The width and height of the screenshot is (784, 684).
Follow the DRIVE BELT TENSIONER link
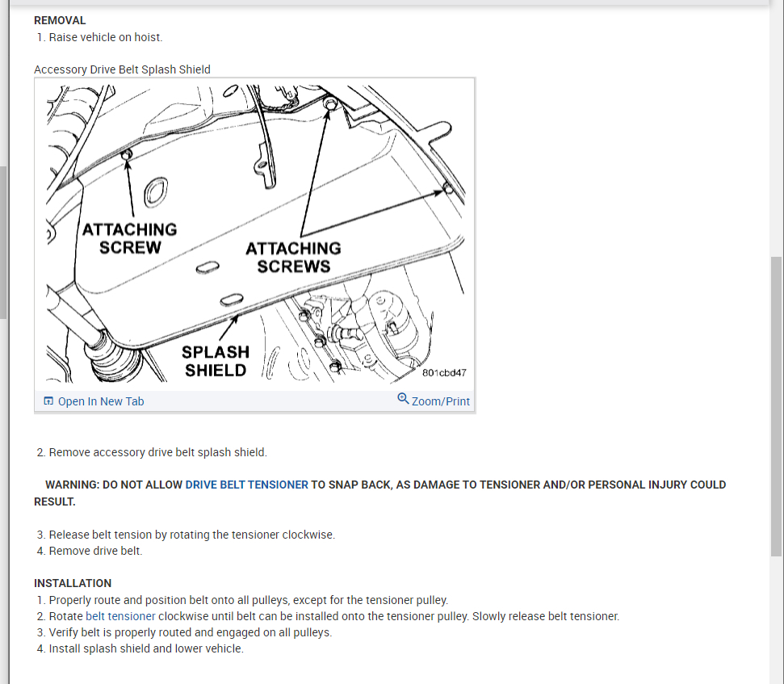[x=246, y=485]
